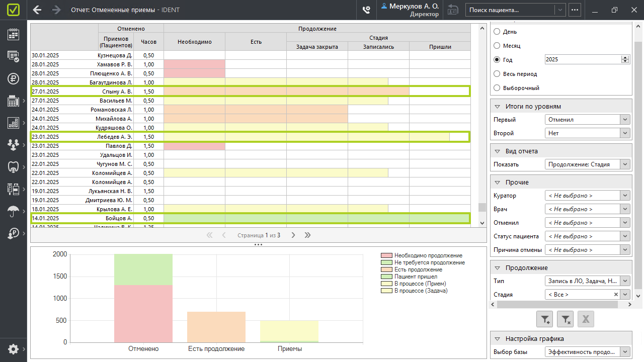Apply filter with funnel arrow button
The image size is (644, 362).
click(x=545, y=319)
